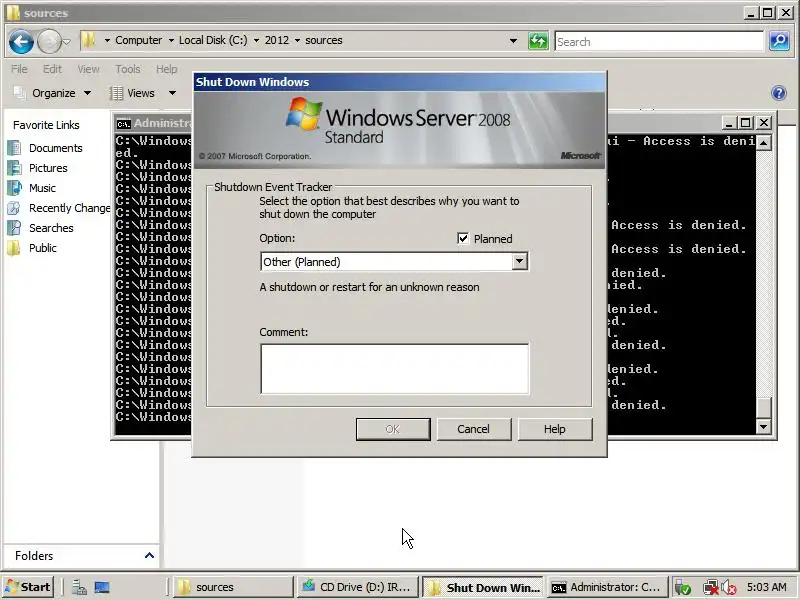Open the Views dropdown arrow
The height and width of the screenshot is (600, 800).
(x=172, y=93)
